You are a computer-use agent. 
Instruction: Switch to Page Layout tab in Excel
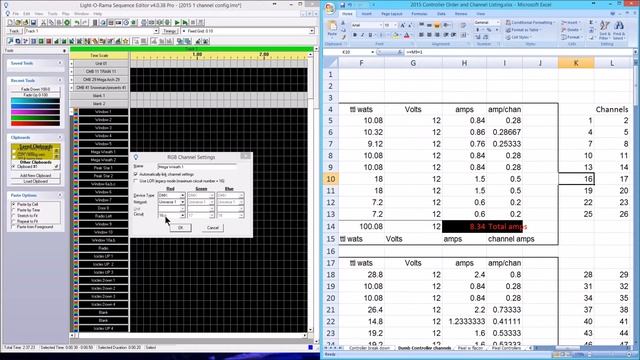point(392,14)
